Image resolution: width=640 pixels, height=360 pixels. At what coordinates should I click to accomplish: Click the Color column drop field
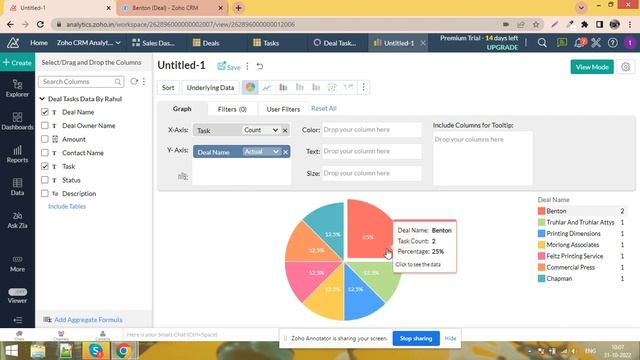click(371, 130)
